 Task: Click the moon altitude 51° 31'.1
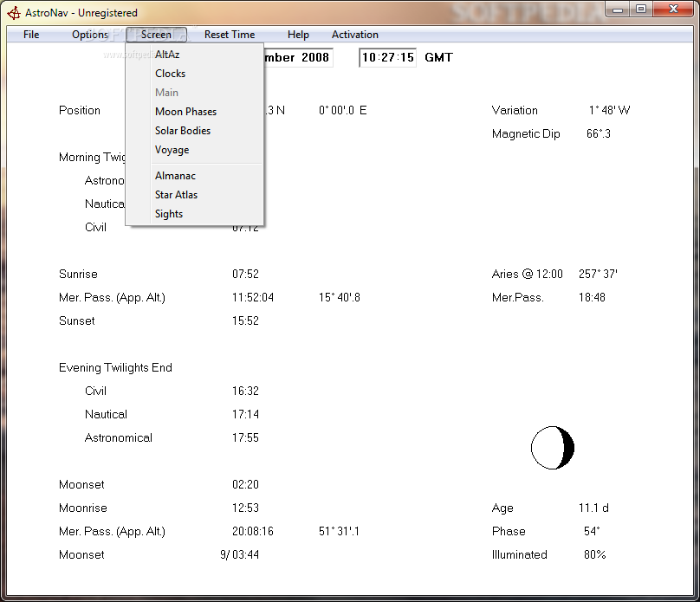pyautogui.click(x=339, y=532)
